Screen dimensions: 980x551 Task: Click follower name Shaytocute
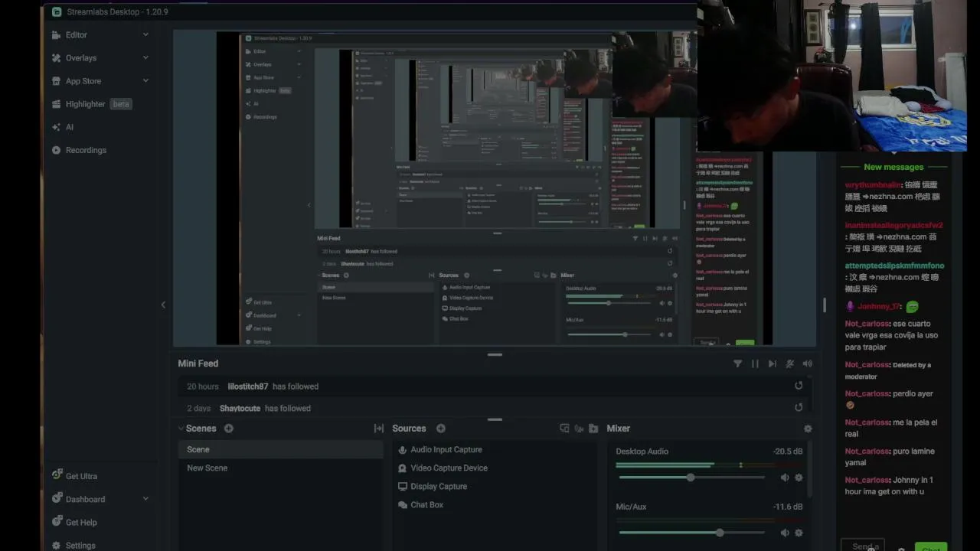240,408
